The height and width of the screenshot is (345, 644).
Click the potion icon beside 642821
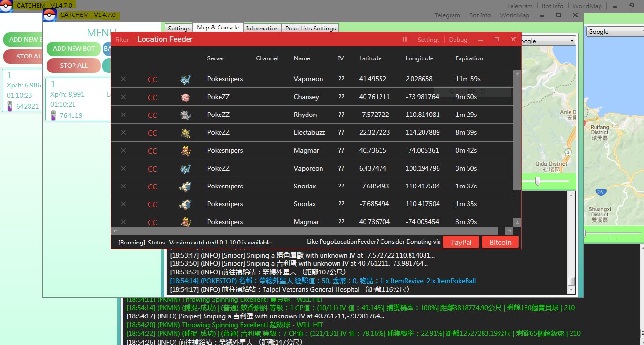click(10, 106)
